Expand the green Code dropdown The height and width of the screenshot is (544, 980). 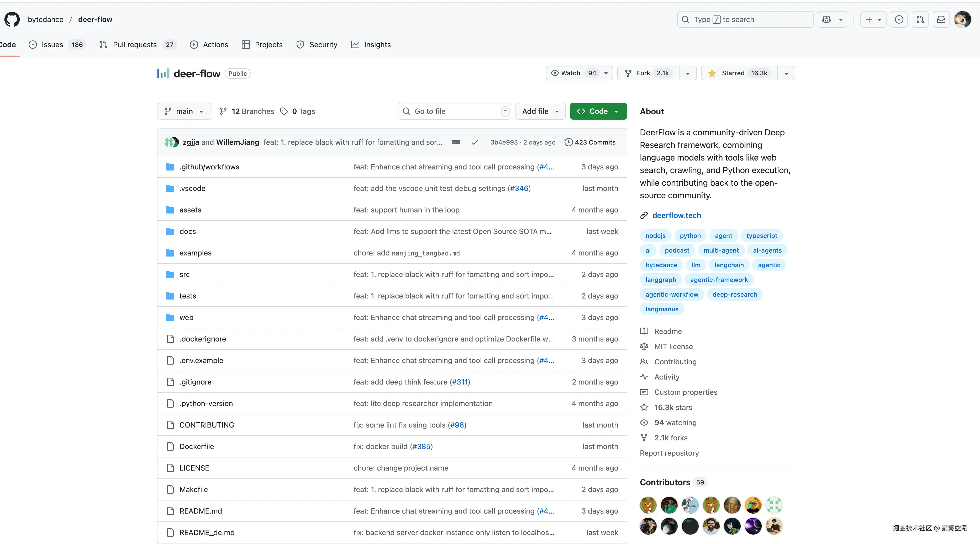click(598, 111)
